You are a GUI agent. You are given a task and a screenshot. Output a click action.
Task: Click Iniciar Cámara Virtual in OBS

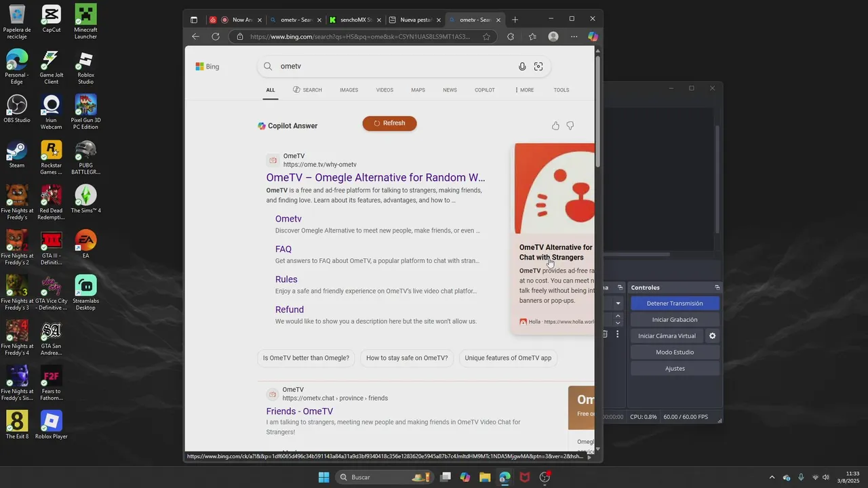point(667,336)
